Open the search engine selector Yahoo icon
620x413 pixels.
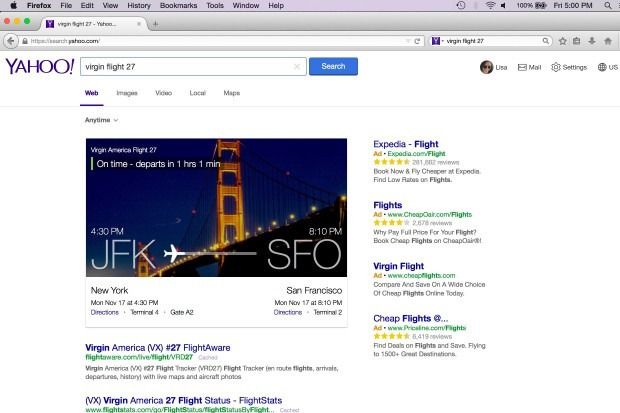click(x=437, y=41)
